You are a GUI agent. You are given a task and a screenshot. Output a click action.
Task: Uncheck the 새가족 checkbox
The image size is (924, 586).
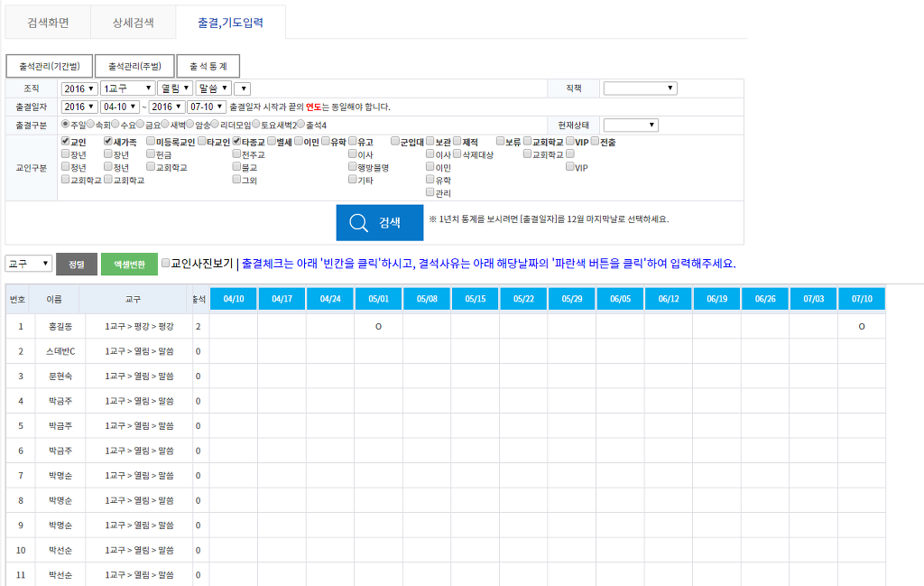[108, 142]
